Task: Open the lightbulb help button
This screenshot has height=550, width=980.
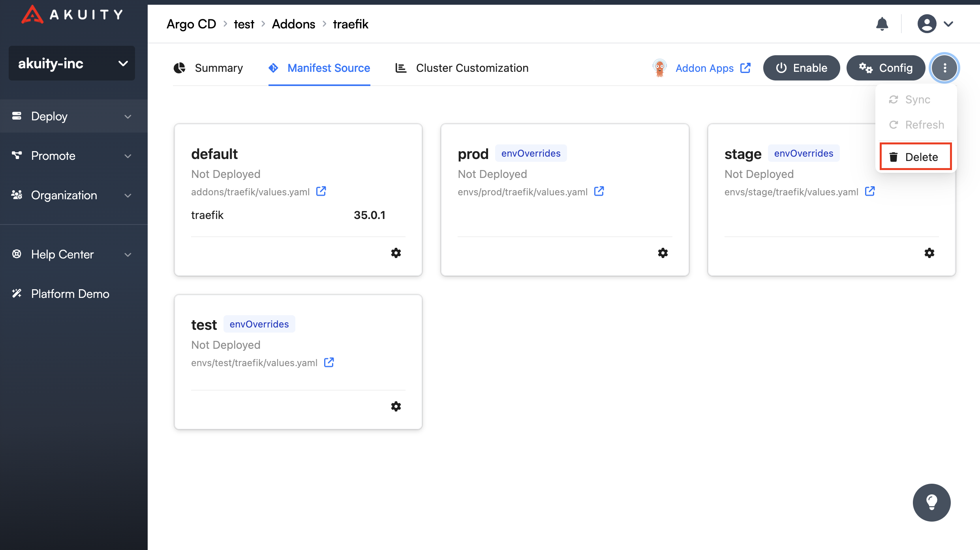Action: 932,503
